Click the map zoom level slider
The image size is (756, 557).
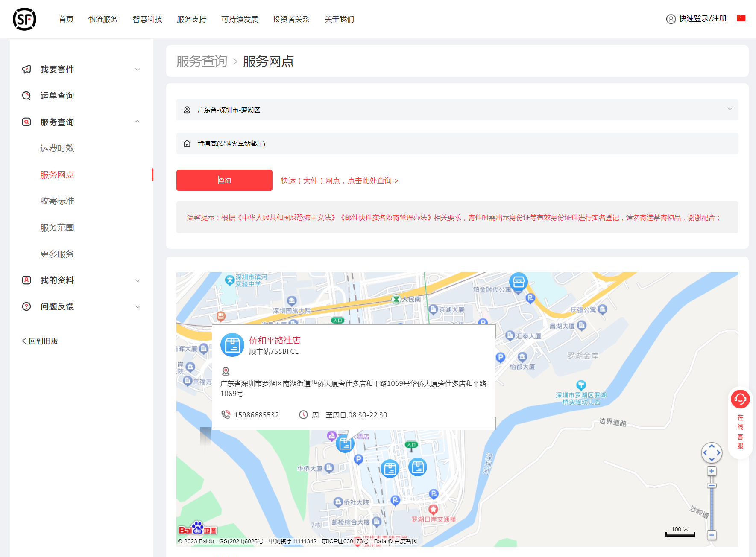(712, 504)
